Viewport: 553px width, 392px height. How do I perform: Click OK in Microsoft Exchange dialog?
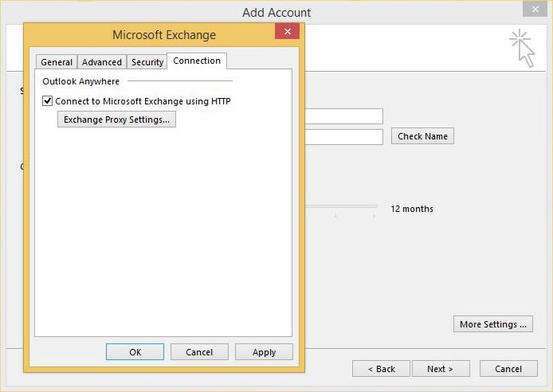click(135, 352)
